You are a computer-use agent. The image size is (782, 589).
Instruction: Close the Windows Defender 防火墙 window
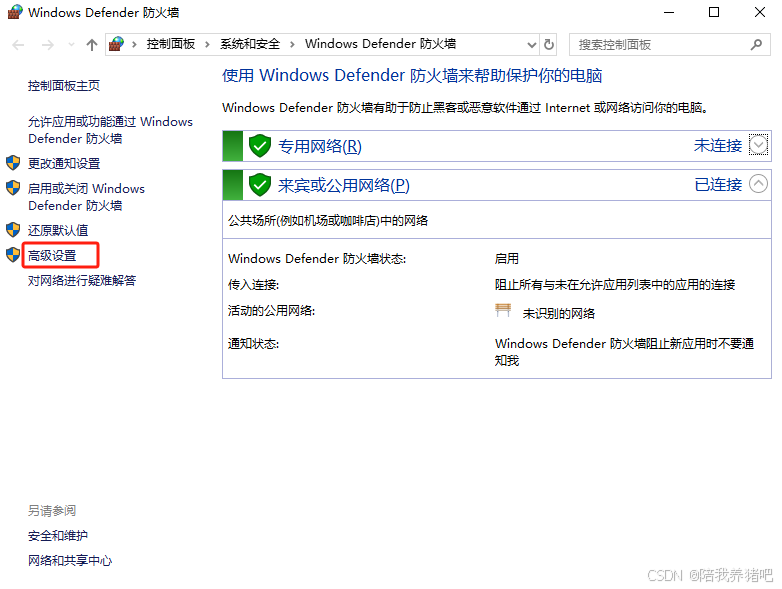click(x=760, y=12)
